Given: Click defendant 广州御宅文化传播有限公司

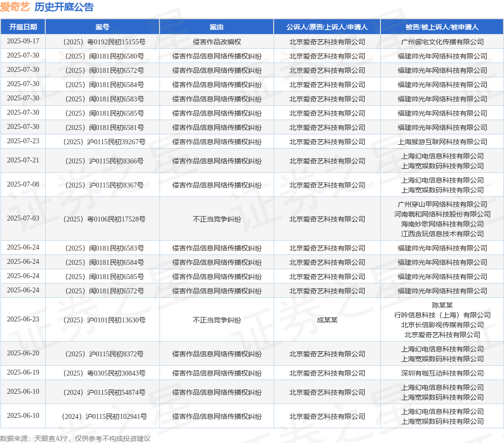Looking at the screenshot, I should point(442,42).
